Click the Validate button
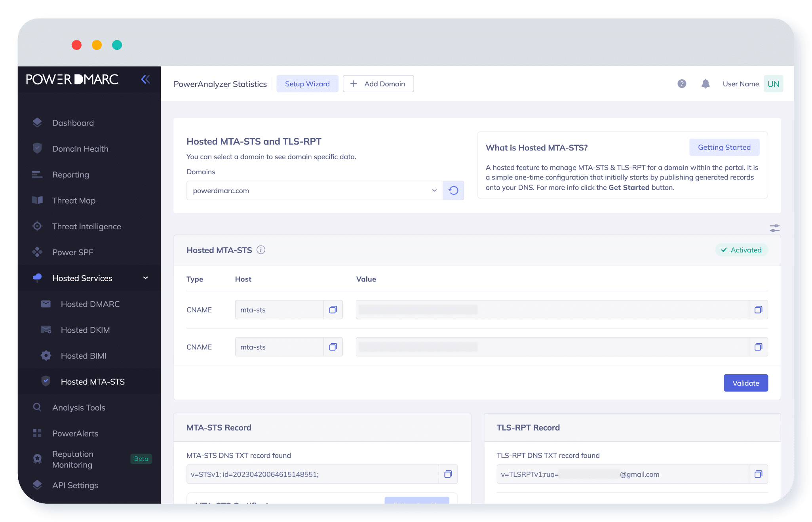812x522 pixels. pyautogui.click(x=745, y=383)
